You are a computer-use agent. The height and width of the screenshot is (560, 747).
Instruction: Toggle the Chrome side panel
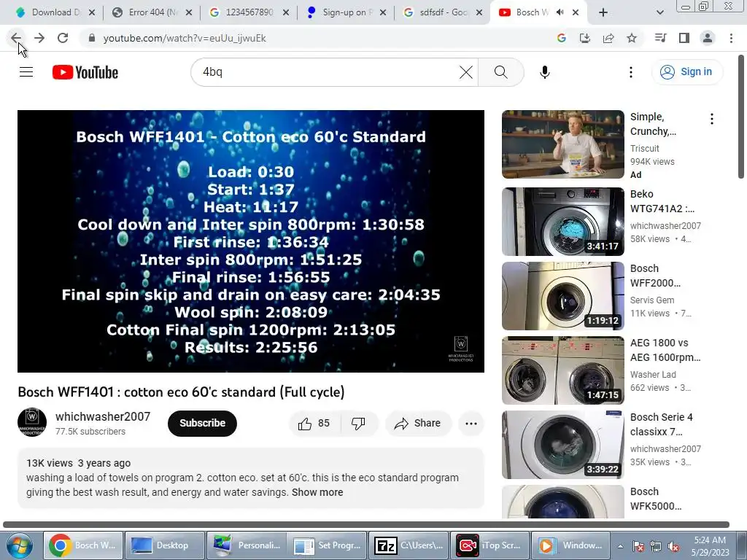(684, 38)
